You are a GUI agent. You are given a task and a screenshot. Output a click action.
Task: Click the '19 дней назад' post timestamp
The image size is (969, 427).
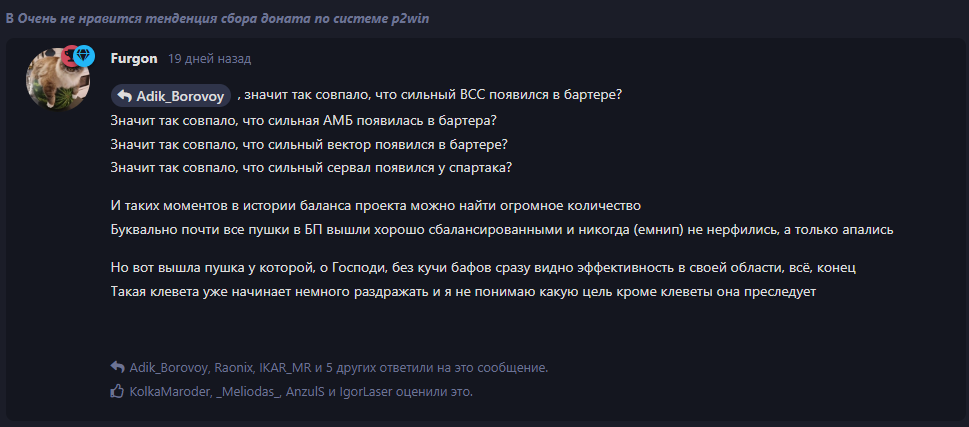coord(209,59)
